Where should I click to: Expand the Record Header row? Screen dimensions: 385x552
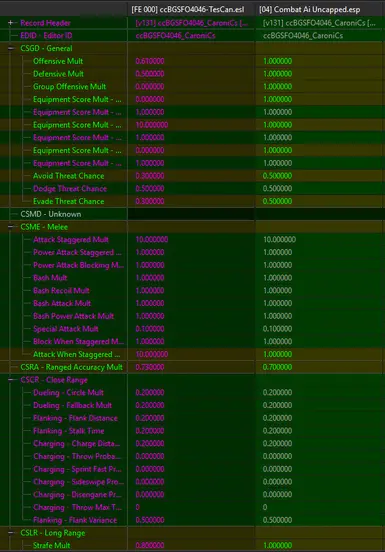coord(11,23)
